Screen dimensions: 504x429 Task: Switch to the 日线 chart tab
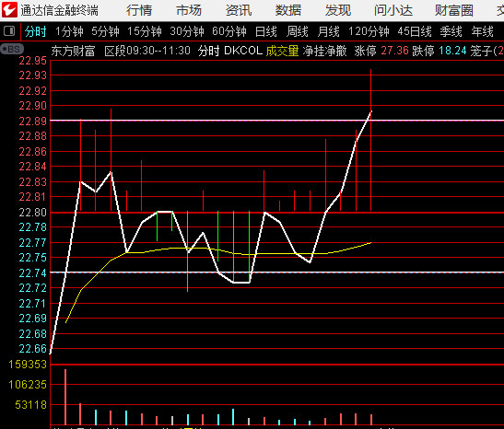pyautogui.click(x=266, y=32)
